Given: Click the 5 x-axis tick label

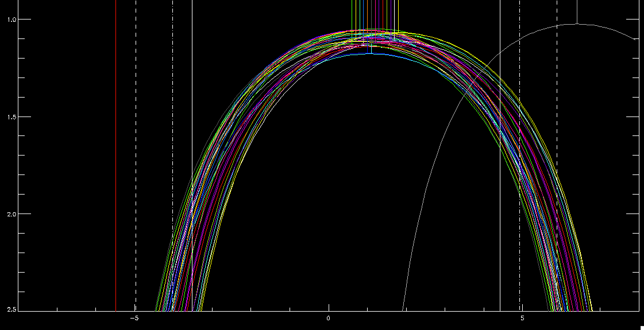Looking at the screenshot, I should [522, 319].
